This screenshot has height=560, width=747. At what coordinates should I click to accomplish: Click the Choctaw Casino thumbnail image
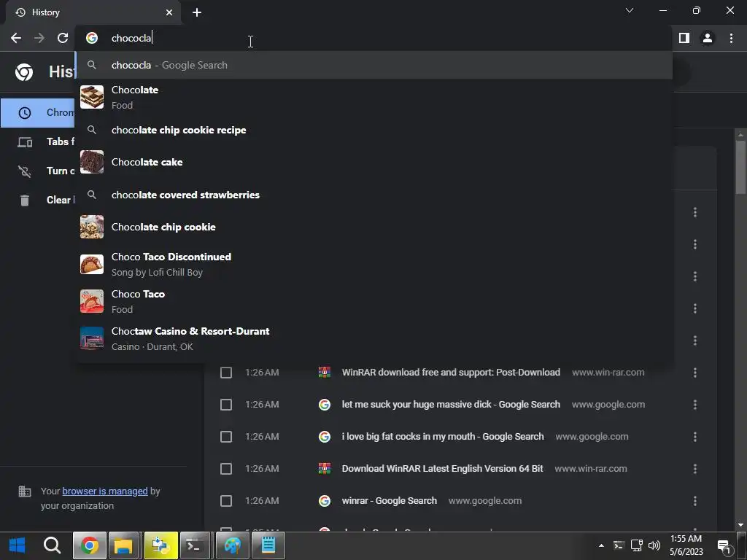[91, 338]
